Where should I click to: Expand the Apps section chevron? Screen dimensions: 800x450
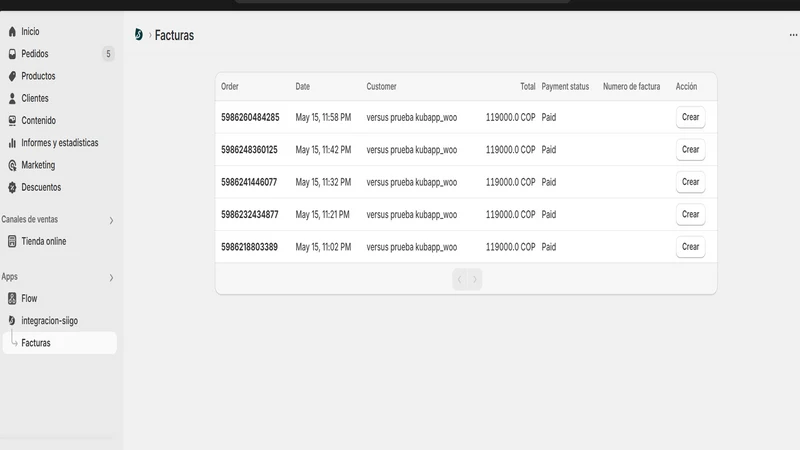(x=111, y=278)
